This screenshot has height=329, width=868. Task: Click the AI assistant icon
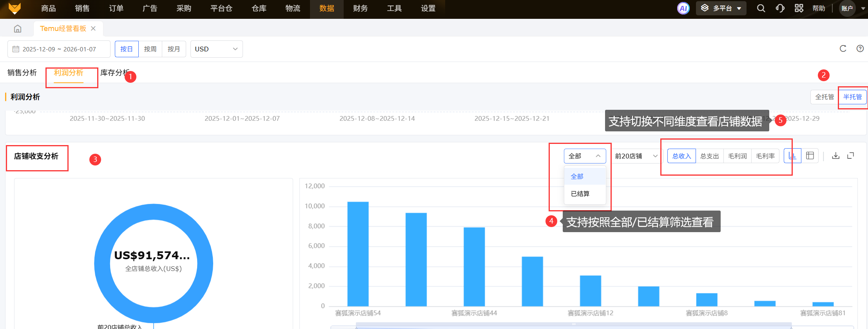(x=683, y=8)
